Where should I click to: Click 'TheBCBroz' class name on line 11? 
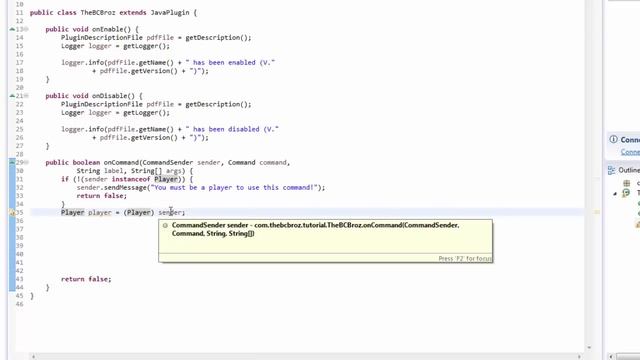point(98,12)
